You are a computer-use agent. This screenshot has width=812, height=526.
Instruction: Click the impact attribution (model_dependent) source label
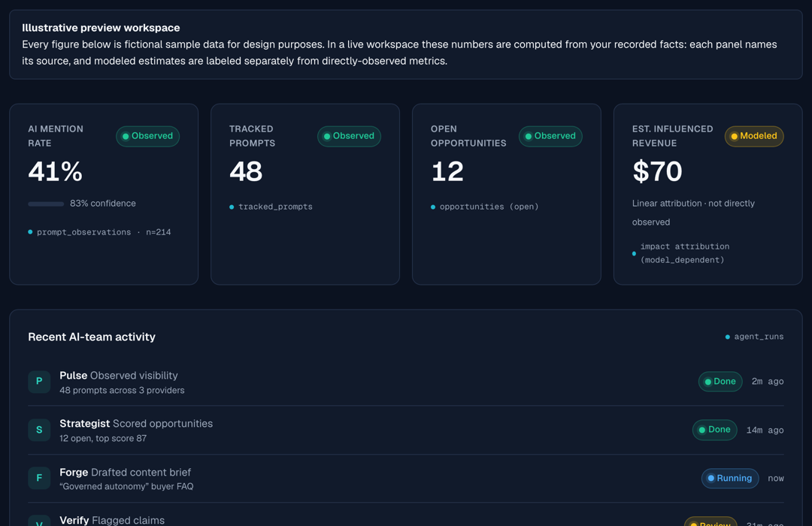[x=681, y=253]
